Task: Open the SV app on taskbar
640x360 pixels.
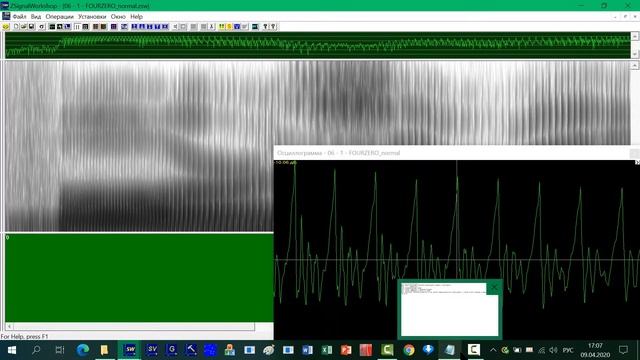Action: [152, 349]
